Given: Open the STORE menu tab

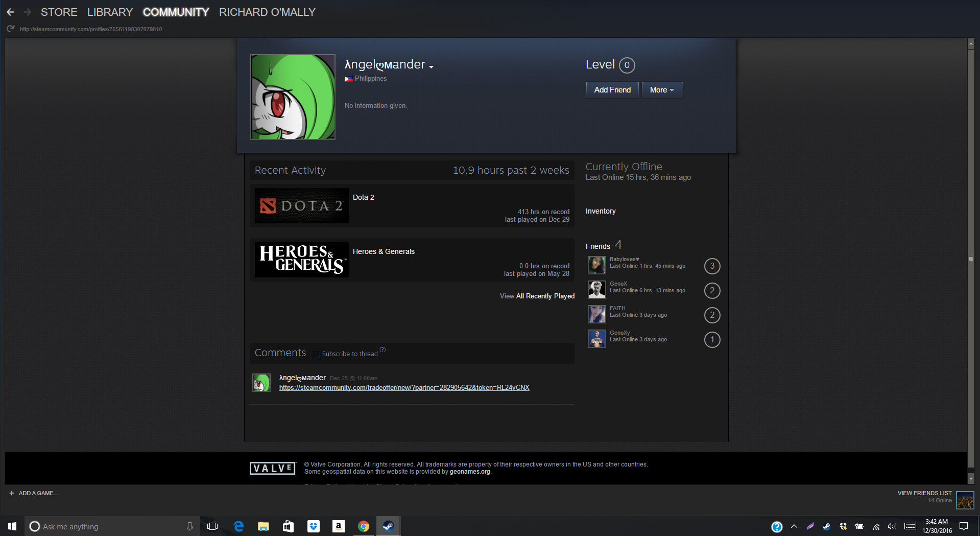Looking at the screenshot, I should (59, 12).
